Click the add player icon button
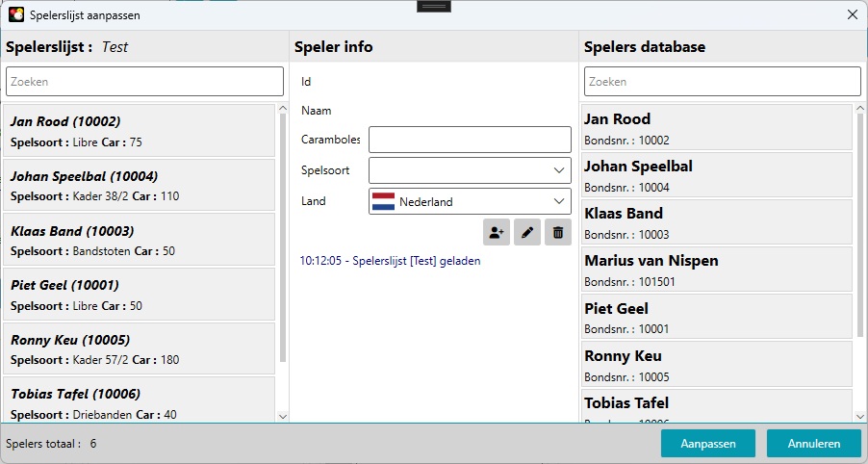The width and height of the screenshot is (868, 464). coord(497,232)
